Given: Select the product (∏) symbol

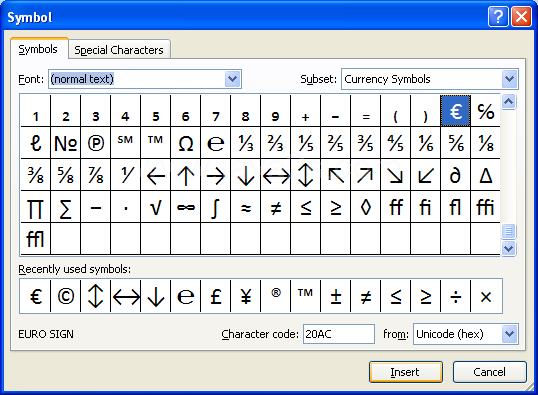Looking at the screenshot, I should [x=36, y=207].
